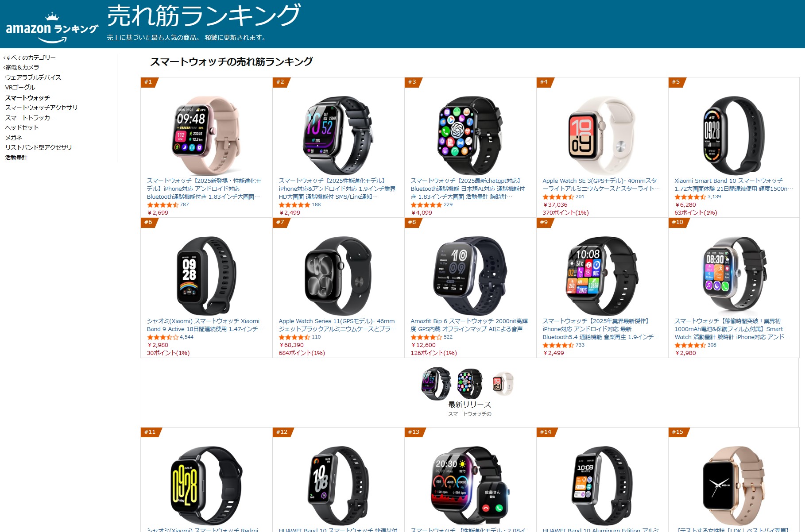Click the ¥68,390 price of Apple Watch Series 11
Screen dimensions: 805x532
[292, 345]
